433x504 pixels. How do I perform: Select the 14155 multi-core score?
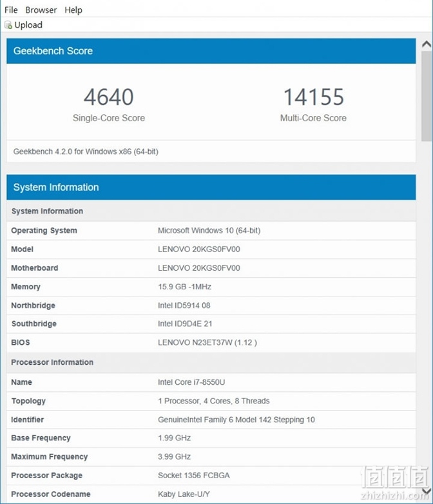[313, 97]
